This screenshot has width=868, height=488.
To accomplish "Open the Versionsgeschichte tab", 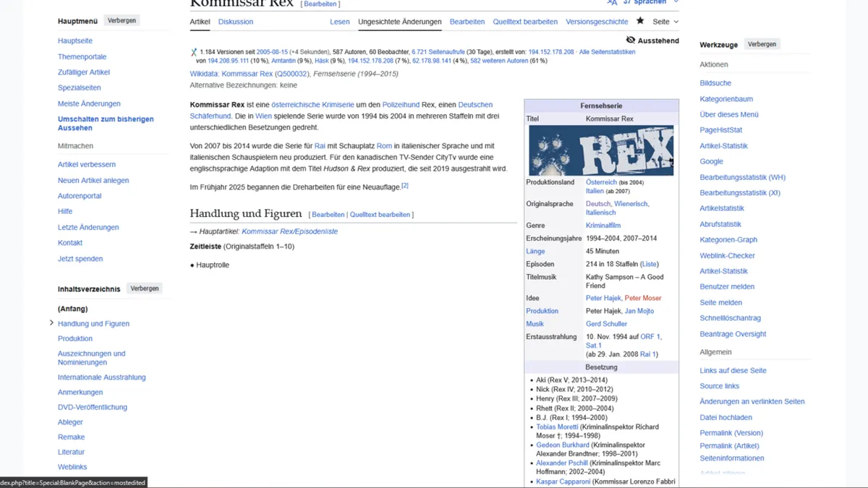I will [x=597, y=22].
